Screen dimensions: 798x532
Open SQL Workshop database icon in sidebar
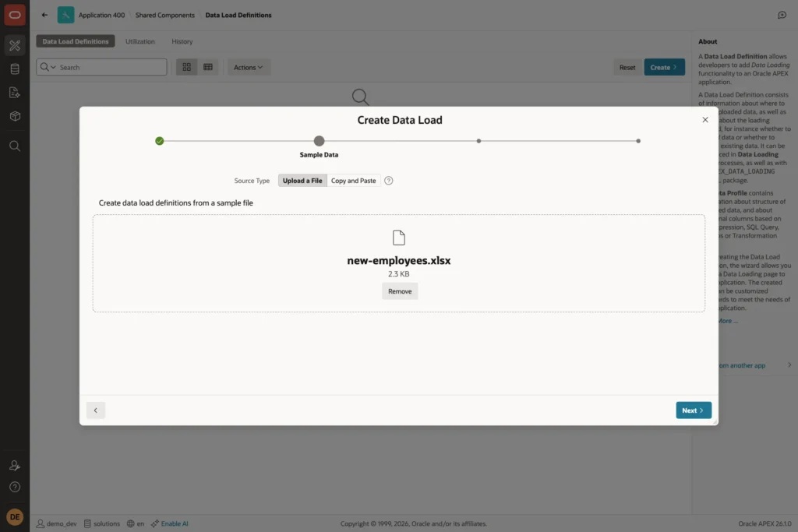[15, 69]
